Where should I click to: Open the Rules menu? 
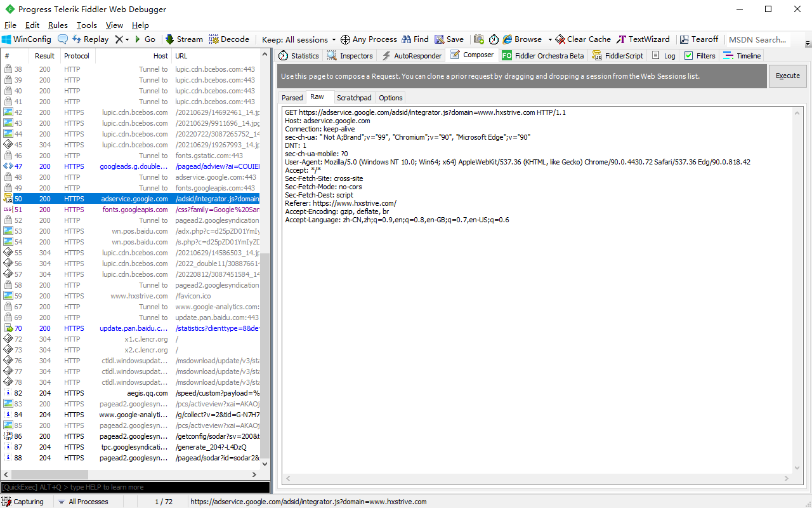pos(58,25)
